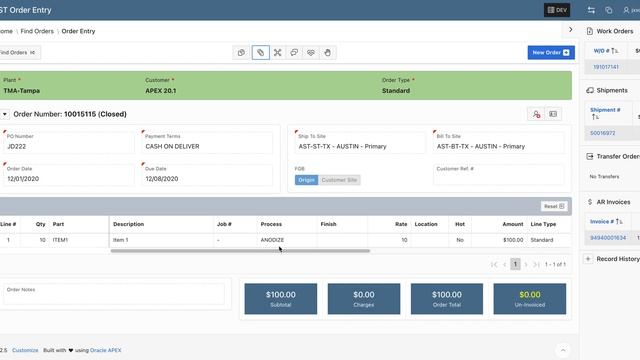
Task: Open attachments with the paperclip icon
Action: [x=260, y=53]
